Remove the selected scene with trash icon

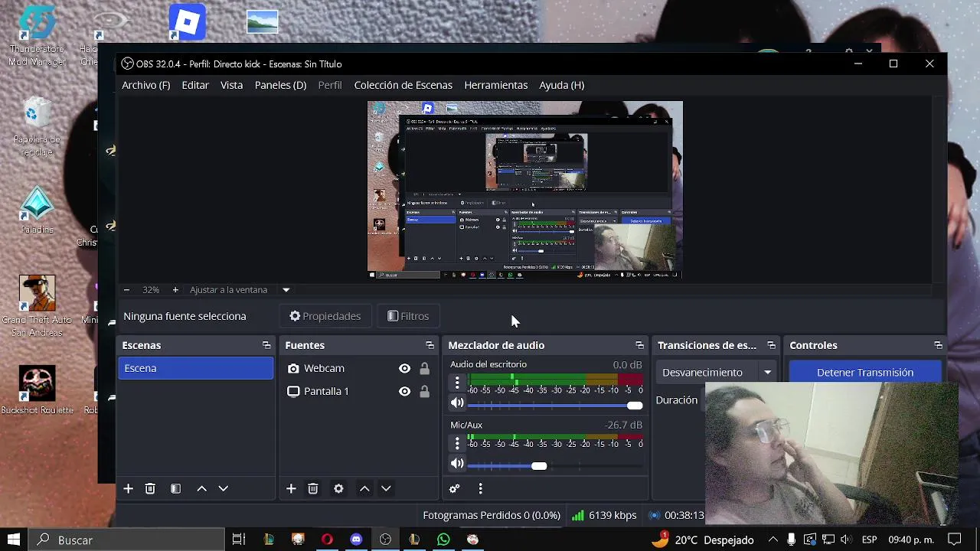(x=150, y=488)
